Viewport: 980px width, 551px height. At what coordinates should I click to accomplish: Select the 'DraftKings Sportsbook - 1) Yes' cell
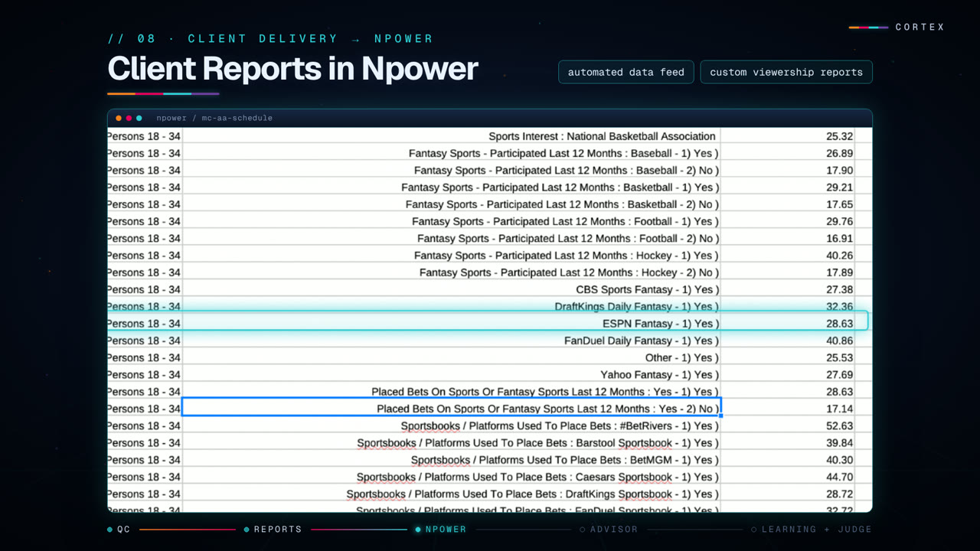click(x=452, y=494)
